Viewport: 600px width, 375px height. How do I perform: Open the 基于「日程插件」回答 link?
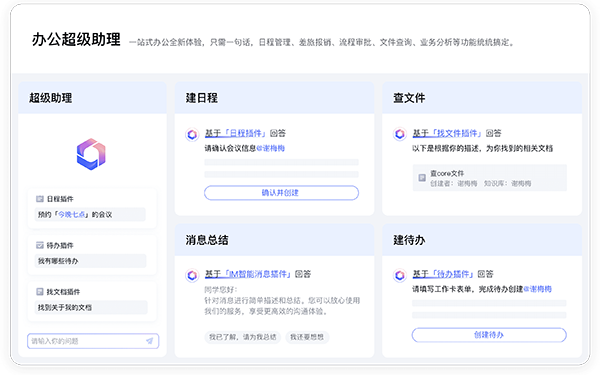[x=245, y=133]
